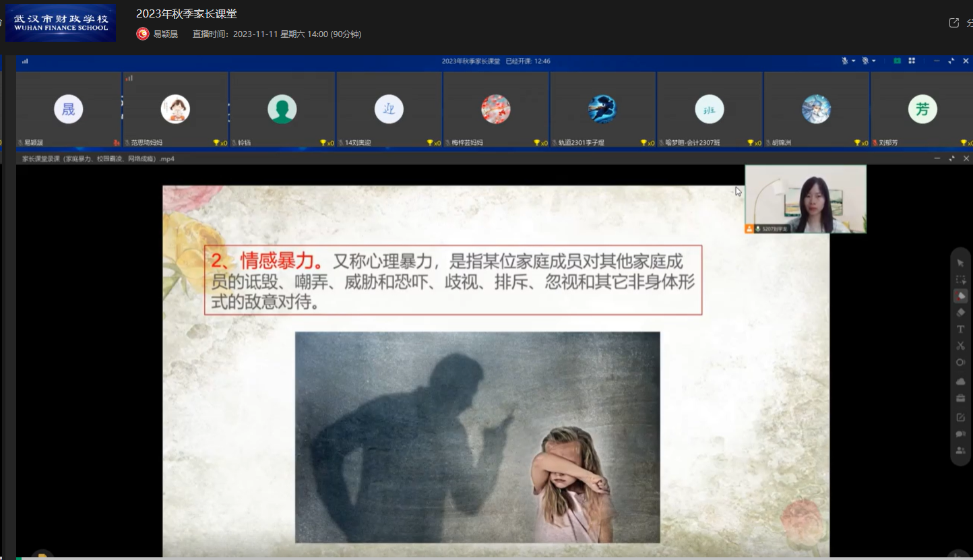This screenshot has height=560, width=973.
Task: Click trophy x0 on 14刘奕迎 tile
Action: coord(434,143)
